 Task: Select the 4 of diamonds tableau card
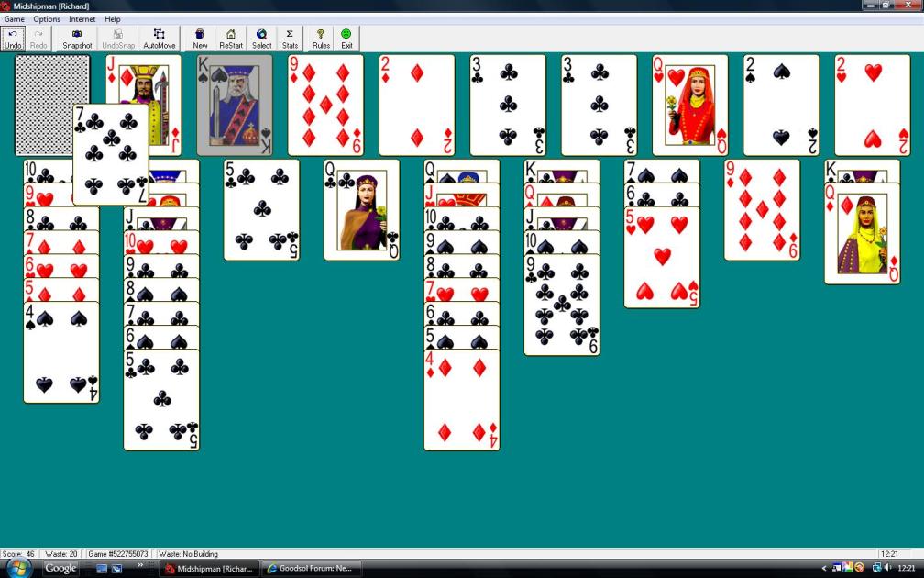tap(461, 404)
